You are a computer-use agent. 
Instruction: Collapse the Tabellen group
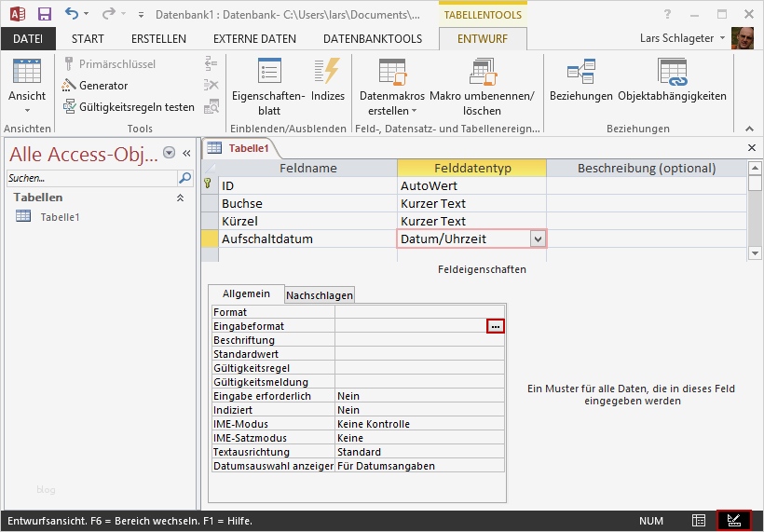[x=180, y=198]
